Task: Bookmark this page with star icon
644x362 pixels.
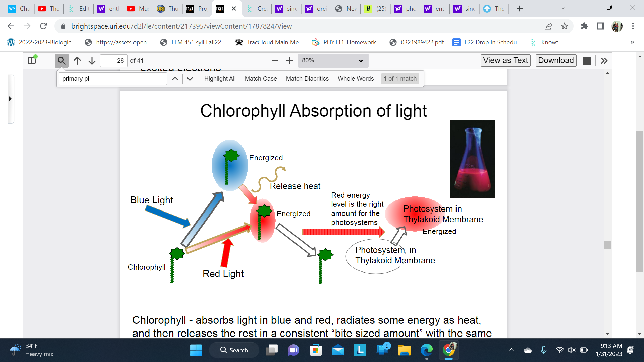Action: [x=565, y=26]
